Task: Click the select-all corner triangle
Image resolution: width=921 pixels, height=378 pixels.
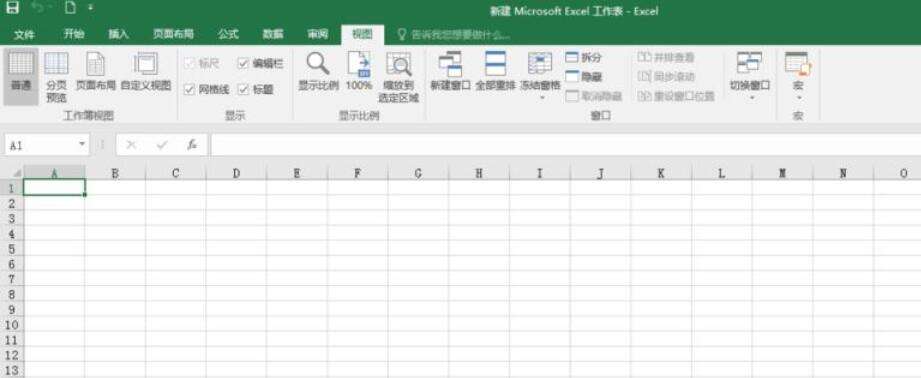Action: pyautogui.click(x=17, y=173)
